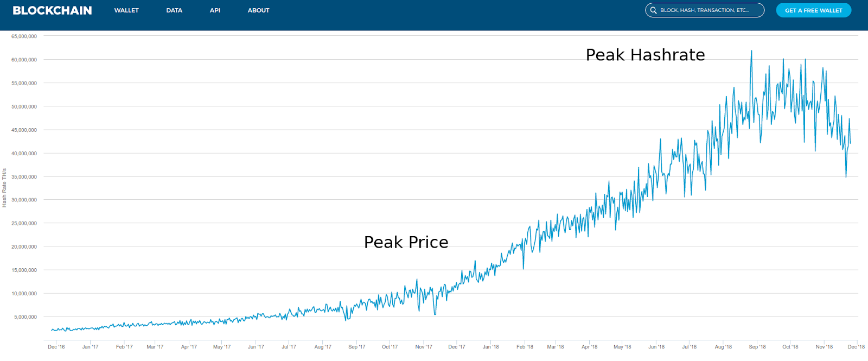Image resolution: width=868 pixels, height=361 pixels.
Task: Click the Mar '17 x-axis label
Action: click(155, 347)
